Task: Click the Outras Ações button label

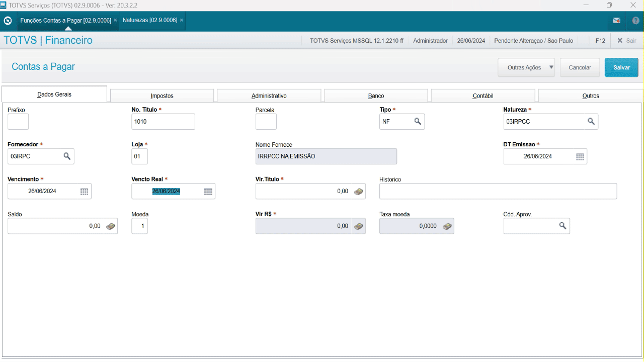Action: point(524,67)
